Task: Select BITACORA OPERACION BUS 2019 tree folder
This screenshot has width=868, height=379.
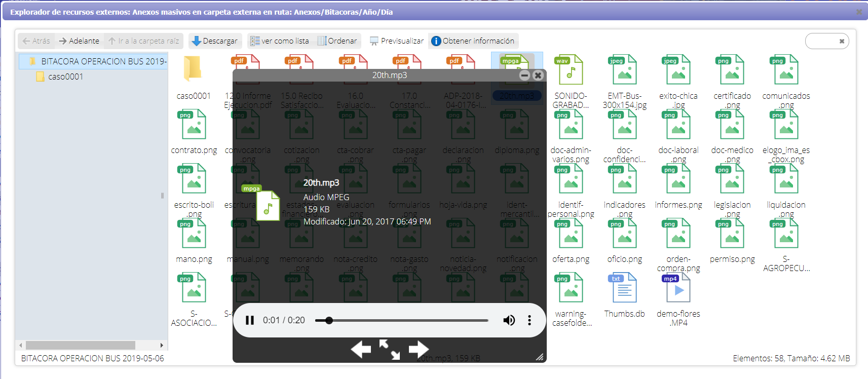Action: [94, 61]
